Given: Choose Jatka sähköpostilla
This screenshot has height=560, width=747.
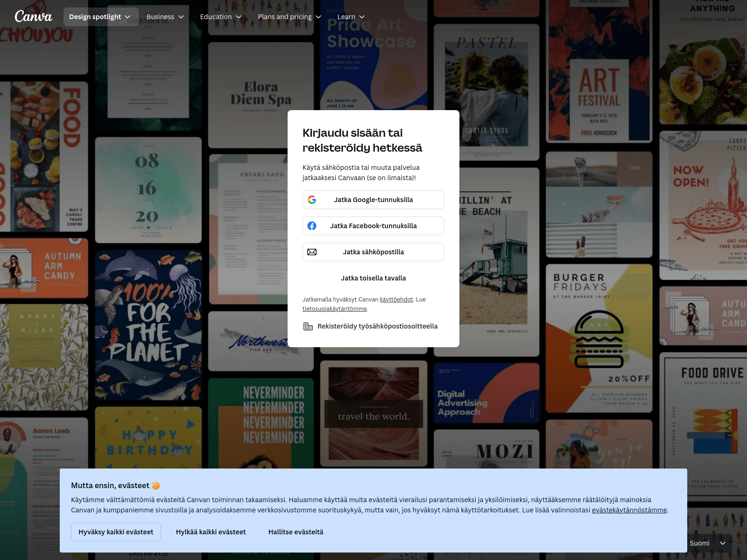Looking at the screenshot, I should [373, 252].
